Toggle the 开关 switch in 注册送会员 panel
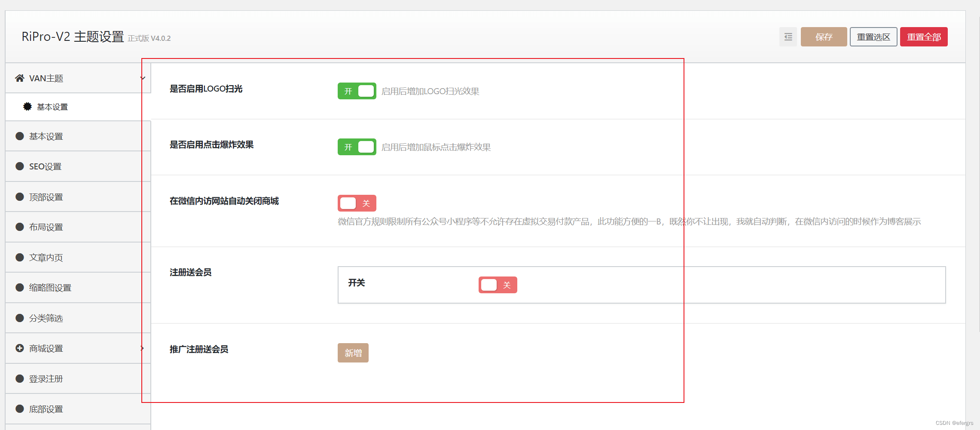This screenshot has height=430, width=980. click(497, 284)
